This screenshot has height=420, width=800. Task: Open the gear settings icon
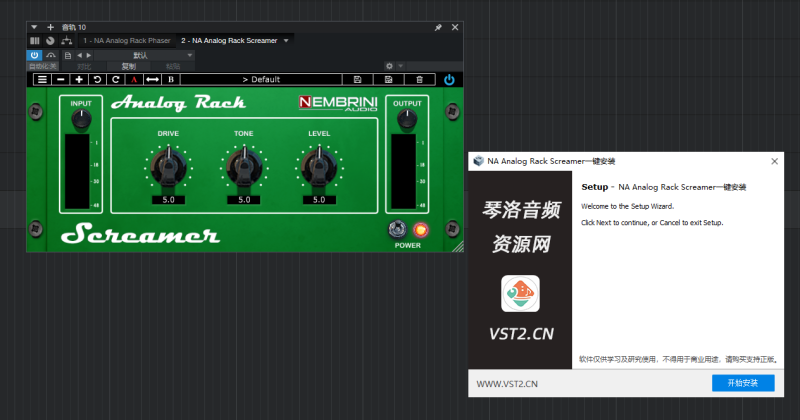pos(389,66)
